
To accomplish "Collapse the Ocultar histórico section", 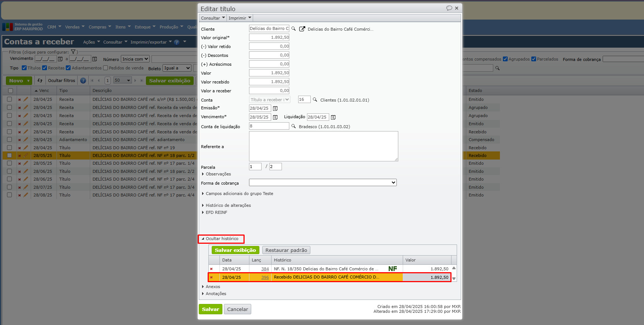I will (220, 239).
